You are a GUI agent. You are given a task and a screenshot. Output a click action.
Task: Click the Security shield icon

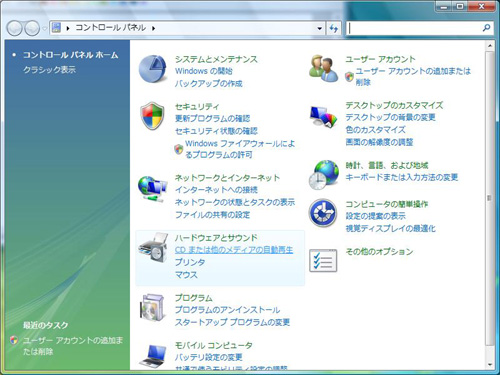[152, 116]
